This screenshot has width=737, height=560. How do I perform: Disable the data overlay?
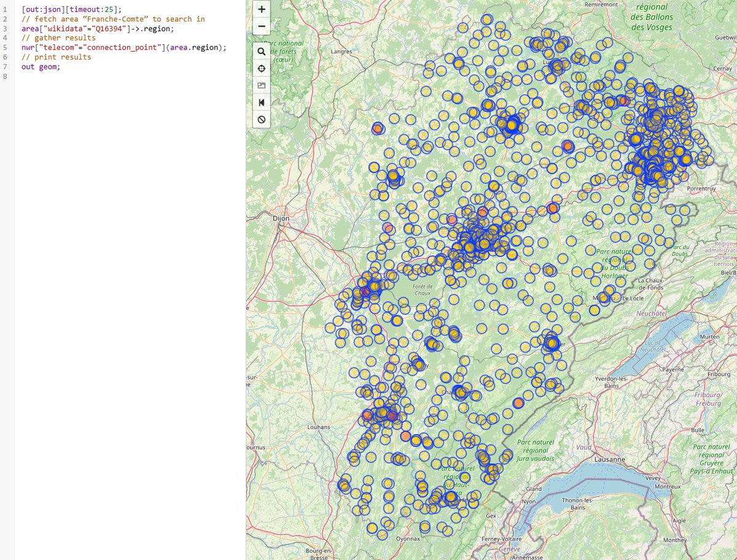tap(262, 119)
